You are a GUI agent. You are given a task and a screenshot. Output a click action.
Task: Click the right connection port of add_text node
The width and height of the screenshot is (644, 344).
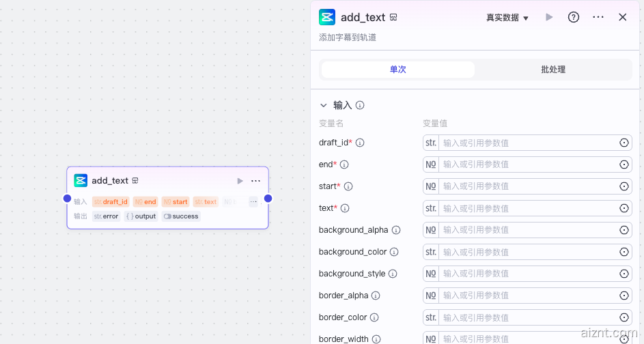click(x=268, y=199)
